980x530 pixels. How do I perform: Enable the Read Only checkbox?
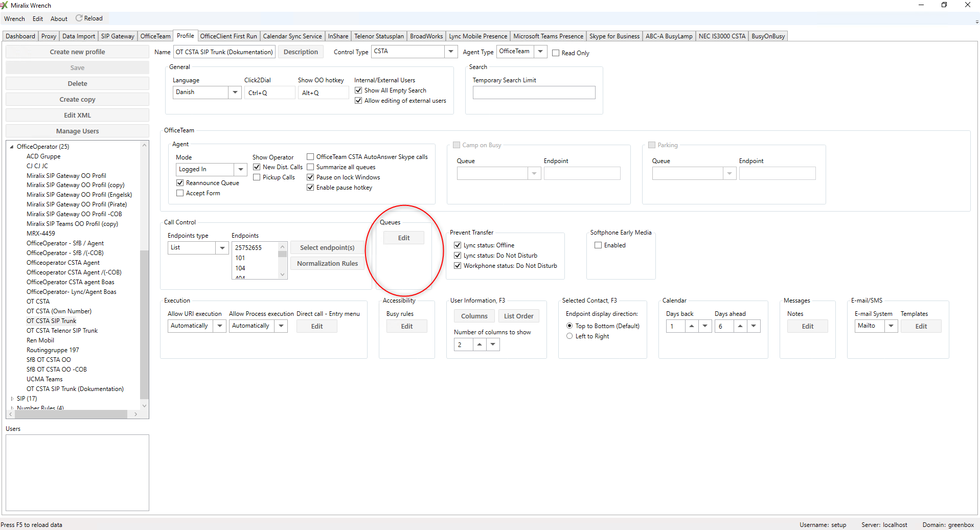556,53
